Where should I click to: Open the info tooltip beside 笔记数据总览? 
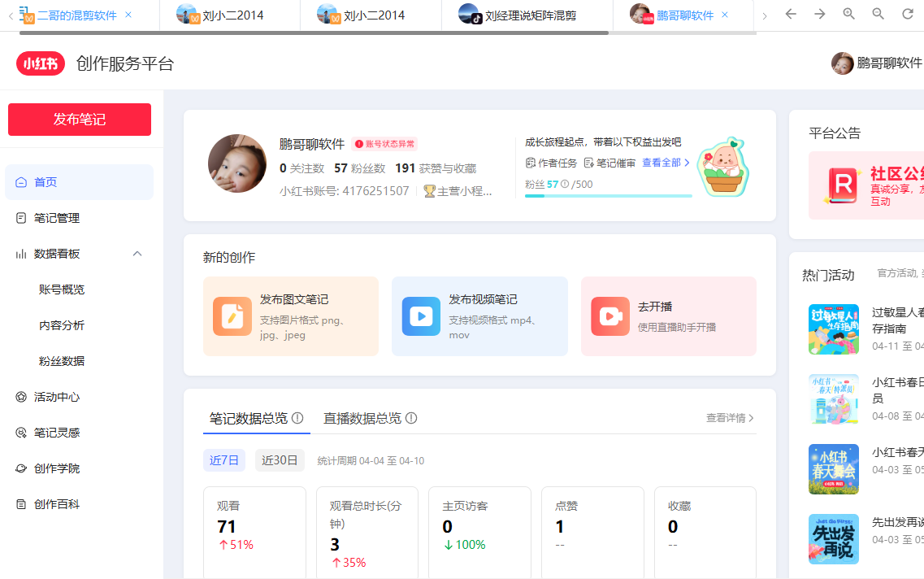tap(298, 416)
